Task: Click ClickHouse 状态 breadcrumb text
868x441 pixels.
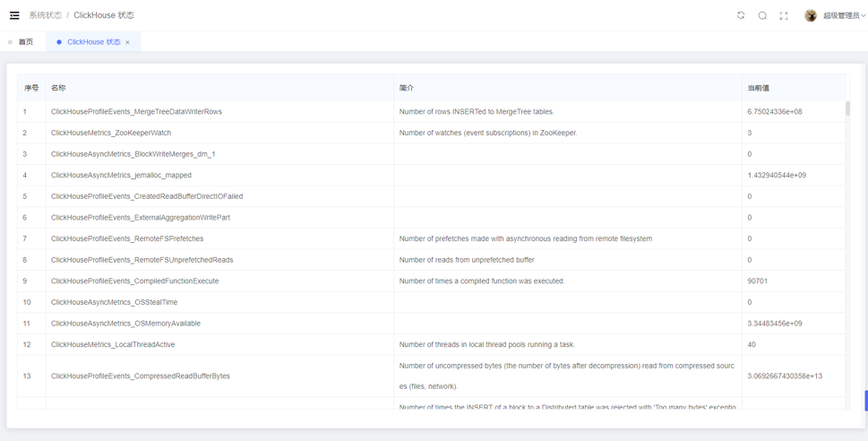Action: tap(104, 15)
